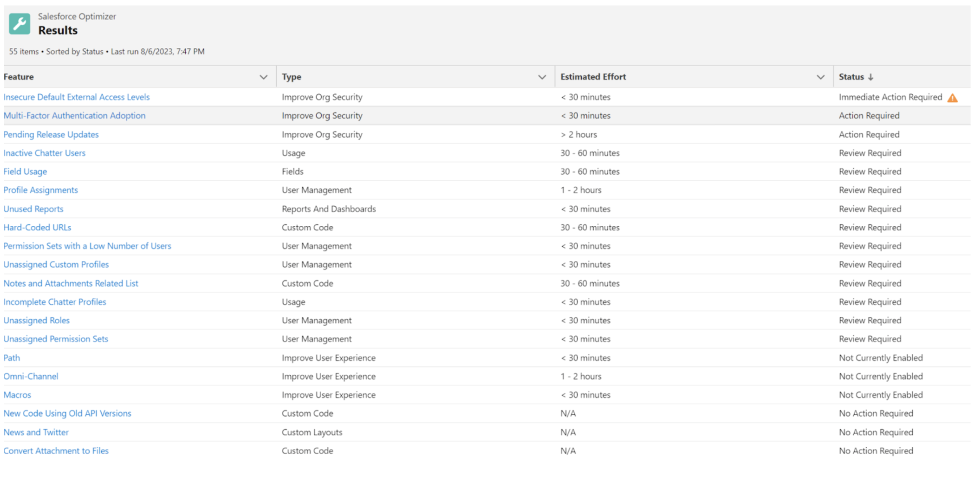Image resolution: width=980 pixels, height=487 pixels.
Task: Open Multi-Factor Authentication Adoption link
Action: (x=74, y=115)
